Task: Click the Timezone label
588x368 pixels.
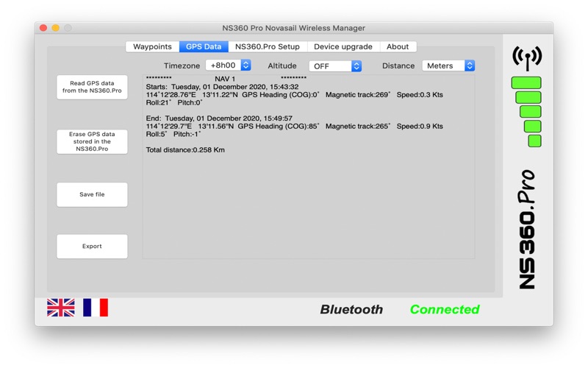Action: [x=182, y=66]
